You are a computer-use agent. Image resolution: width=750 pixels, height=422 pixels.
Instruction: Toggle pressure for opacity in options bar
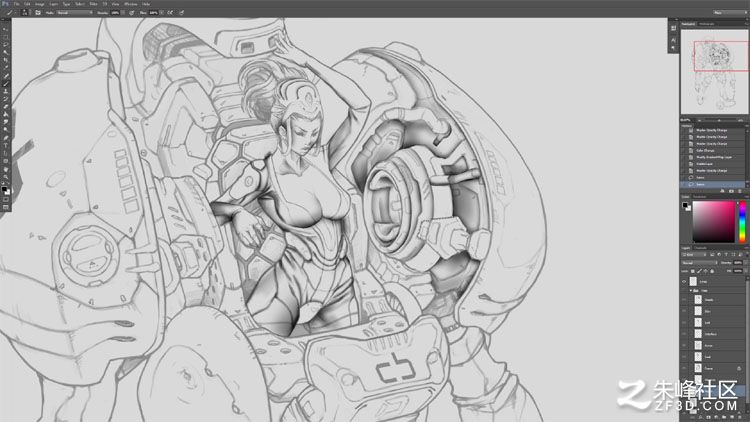click(x=132, y=12)
